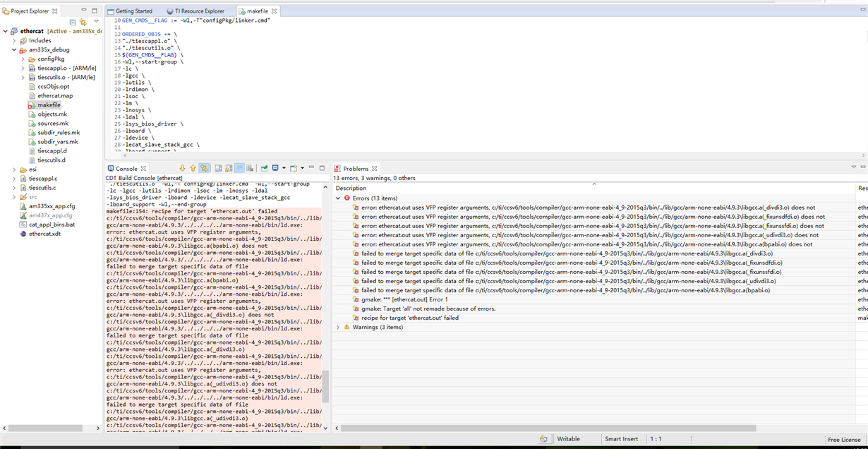Open Problems view menu arrow
Viewport: 868px width, 449px height.
(853, 167)
